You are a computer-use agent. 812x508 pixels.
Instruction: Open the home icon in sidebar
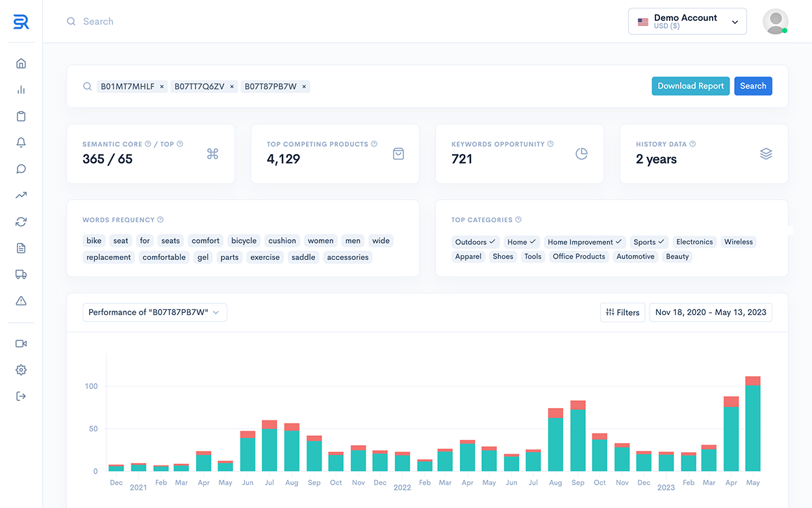point(21,64)
